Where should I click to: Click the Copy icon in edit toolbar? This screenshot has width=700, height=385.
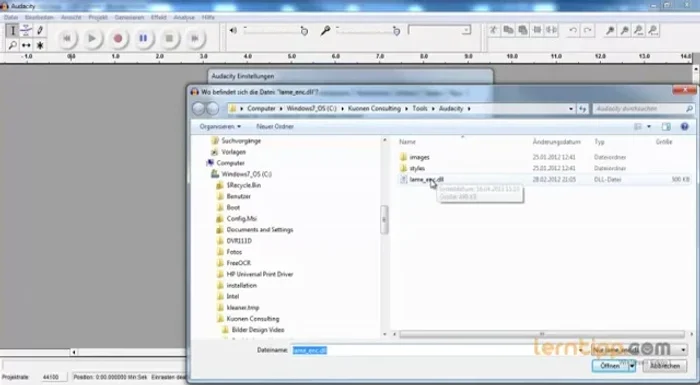(508, 30)
